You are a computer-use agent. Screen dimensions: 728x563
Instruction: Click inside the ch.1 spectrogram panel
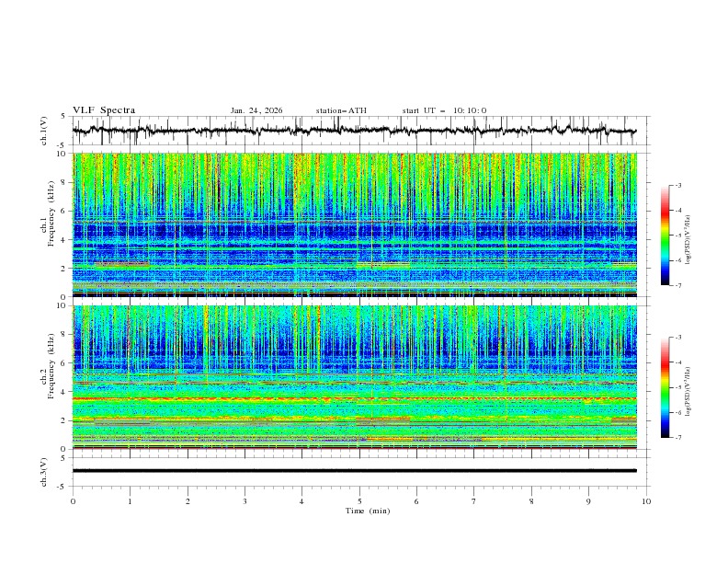point(354,224)
